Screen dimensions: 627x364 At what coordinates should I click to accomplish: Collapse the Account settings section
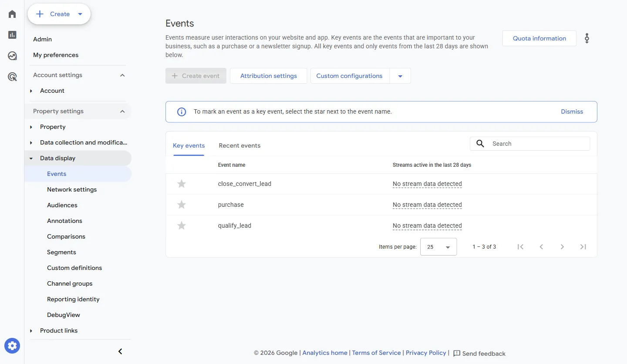pos(122,75)
